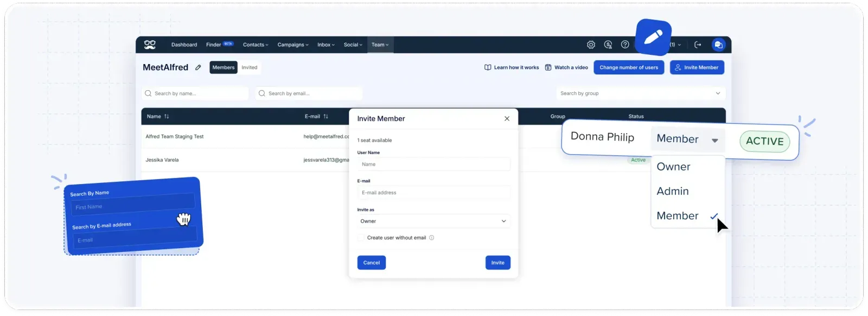This screenshot has height=316, width=868.
Task: Open the Watch a video link
Action: 566,67
